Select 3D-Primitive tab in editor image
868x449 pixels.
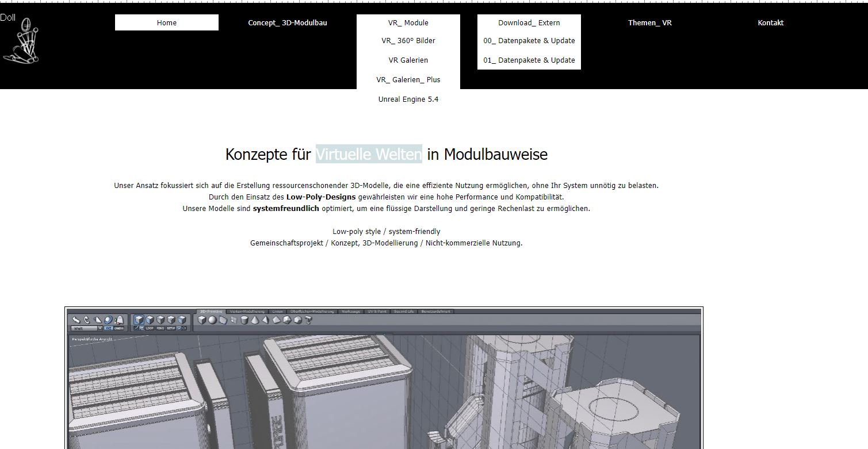tap(211, 312)
